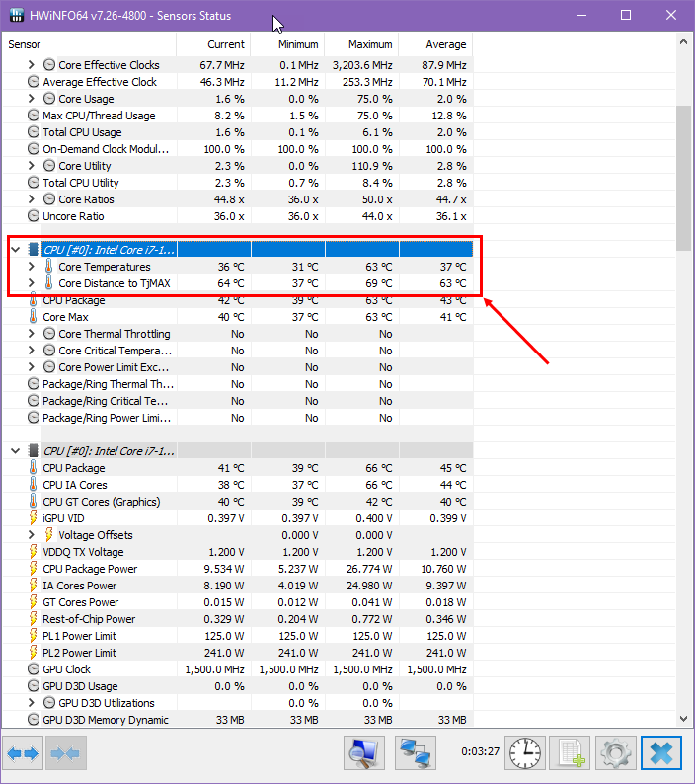Expand Core Temperatures details

point(31,266)
